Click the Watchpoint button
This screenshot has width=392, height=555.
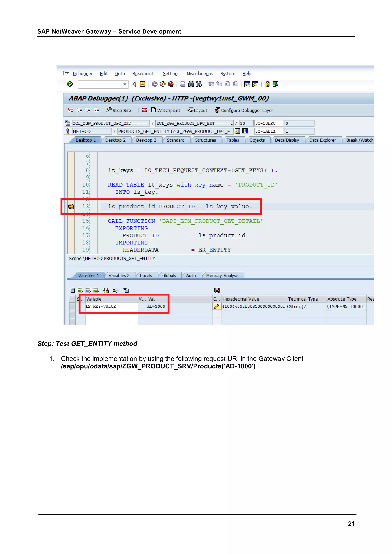(x=166, y=111)
